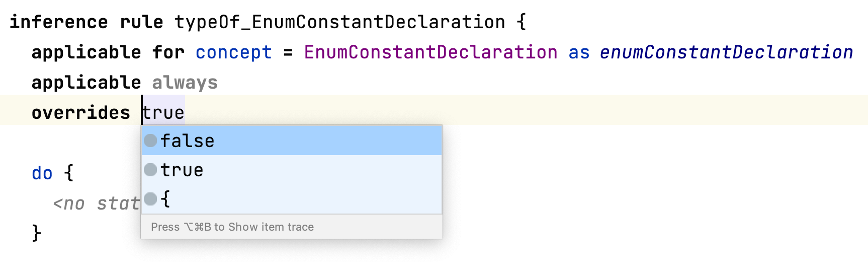
Task: Click the equals sign after concept
Action: [288, 52]
